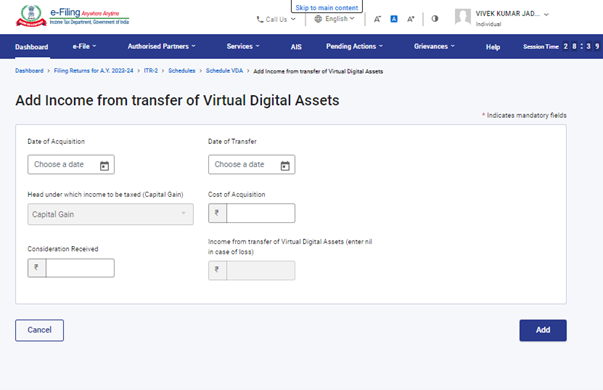Click the Call Us phone icon

(x=260, y=19)
